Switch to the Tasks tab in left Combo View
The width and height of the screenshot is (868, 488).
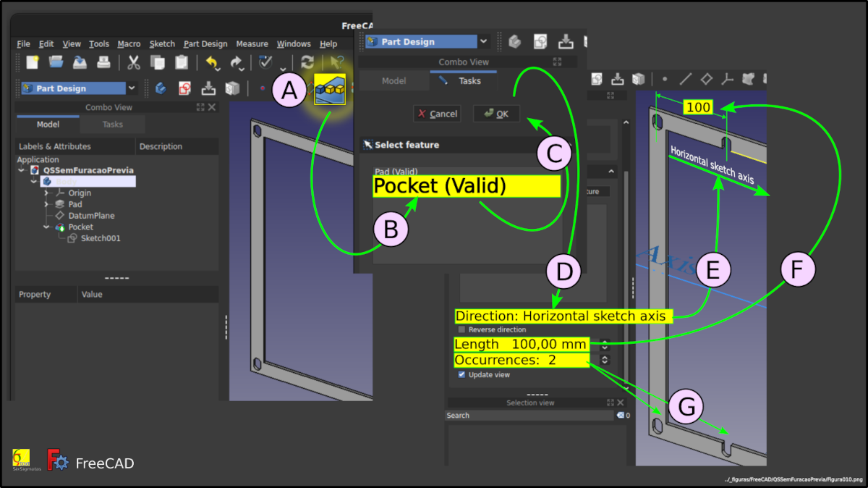tap(112, 125)
